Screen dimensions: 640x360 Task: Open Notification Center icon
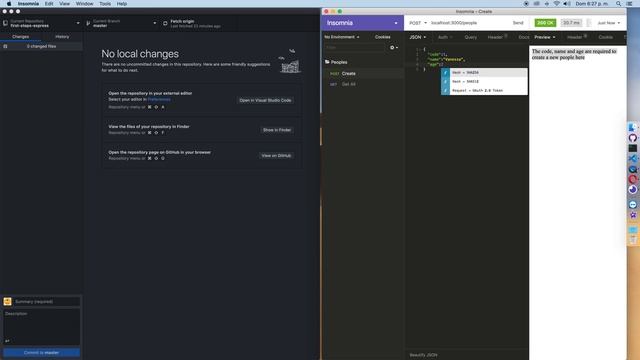629,4
